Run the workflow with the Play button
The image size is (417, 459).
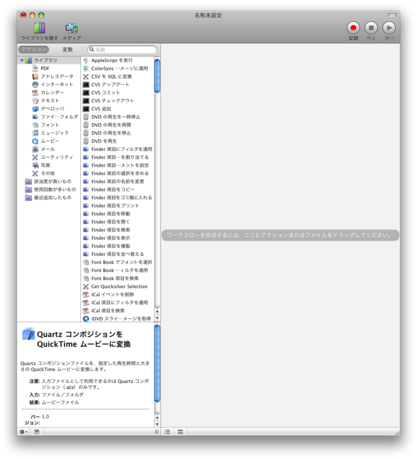tap(389, 28)
